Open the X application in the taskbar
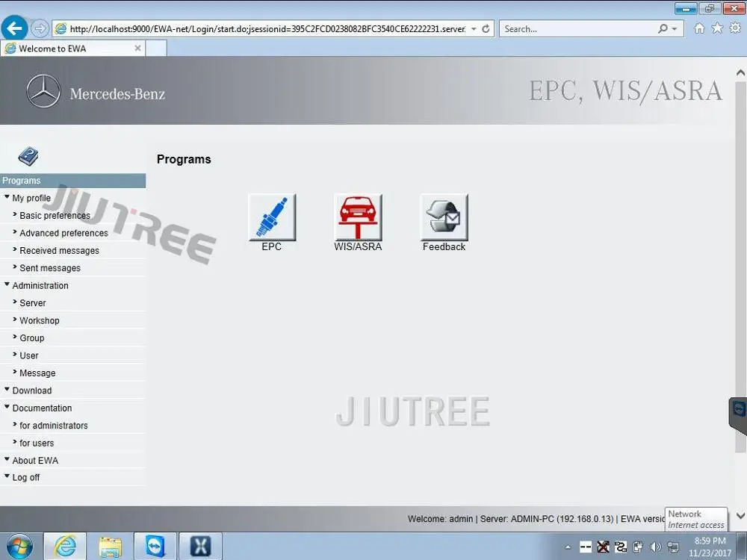The width and height of the screenshot is (747, 560). pos(200,546)
